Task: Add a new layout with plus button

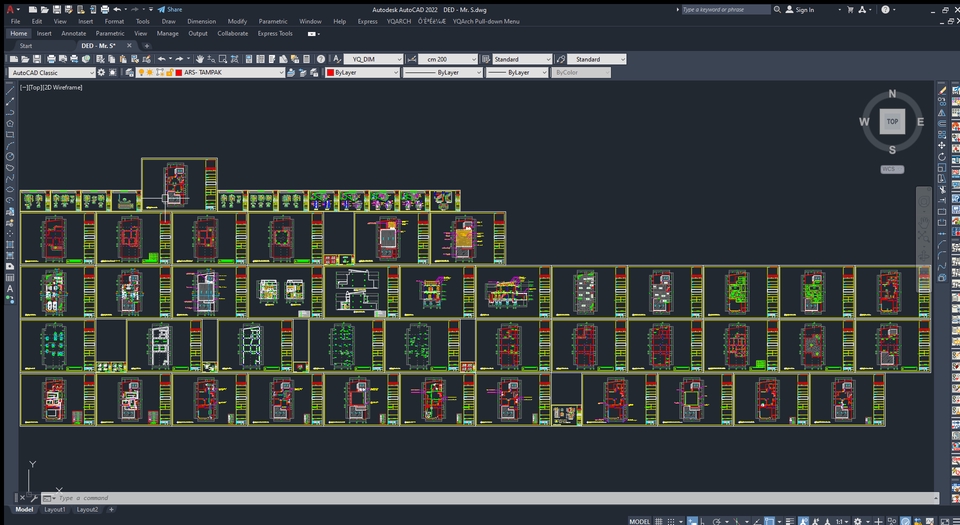Action: 111,509
